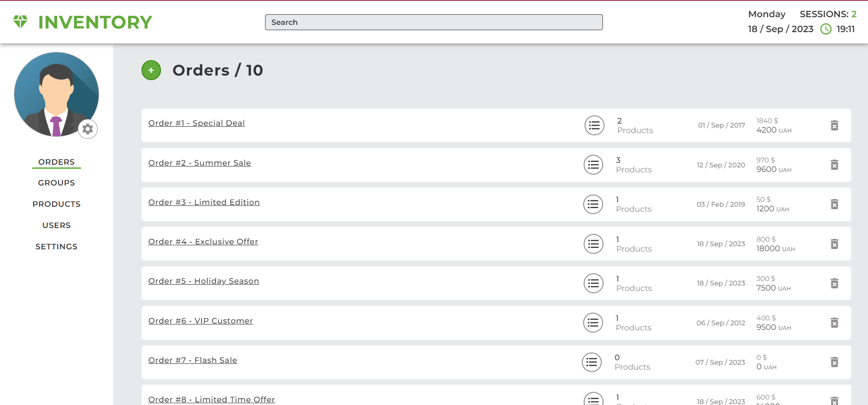Focus the Search input field
Image resolution: width=868 pixels, height=405 pixels.
434,22
